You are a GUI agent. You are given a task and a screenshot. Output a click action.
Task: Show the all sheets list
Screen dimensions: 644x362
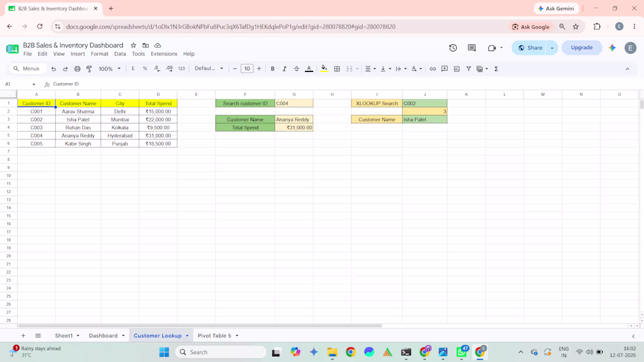pos(38,336)
